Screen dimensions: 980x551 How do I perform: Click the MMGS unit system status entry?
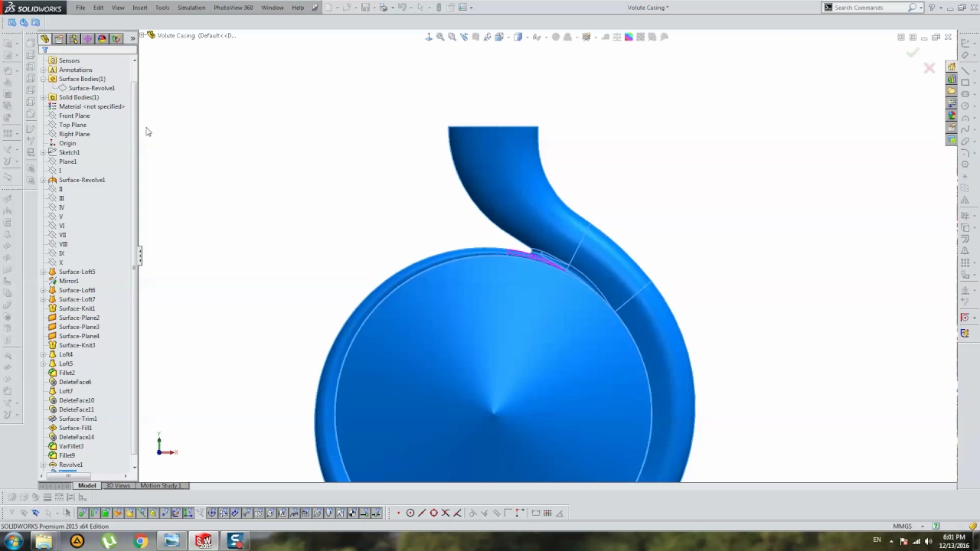(x=902, y=527)
